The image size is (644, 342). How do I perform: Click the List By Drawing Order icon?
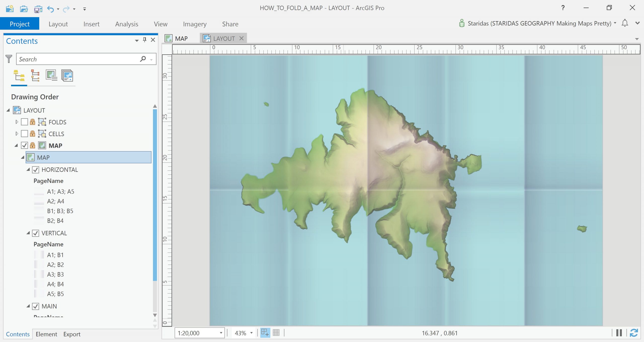[19, 75]
